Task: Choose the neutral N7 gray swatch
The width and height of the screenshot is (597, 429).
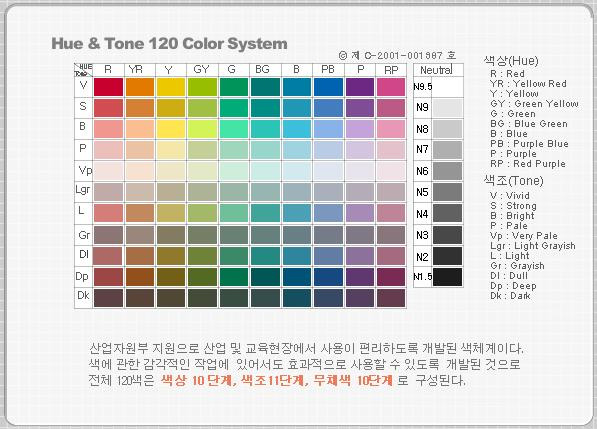Action: [447, 150]
